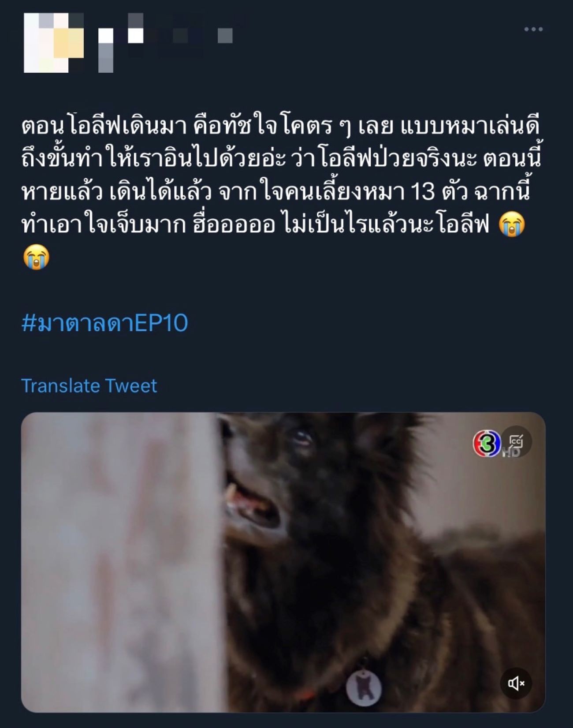Viewport: 573px width, 728px height.
Task: Click the tweet line starting with ทำเอาใจเจ็บมาก
Action: click(256, 225)
